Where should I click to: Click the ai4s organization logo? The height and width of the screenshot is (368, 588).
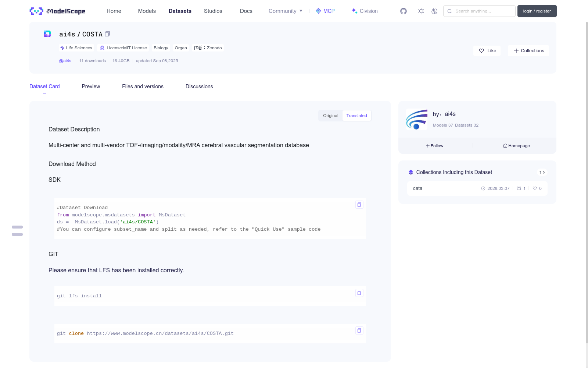tap(417, 119)
